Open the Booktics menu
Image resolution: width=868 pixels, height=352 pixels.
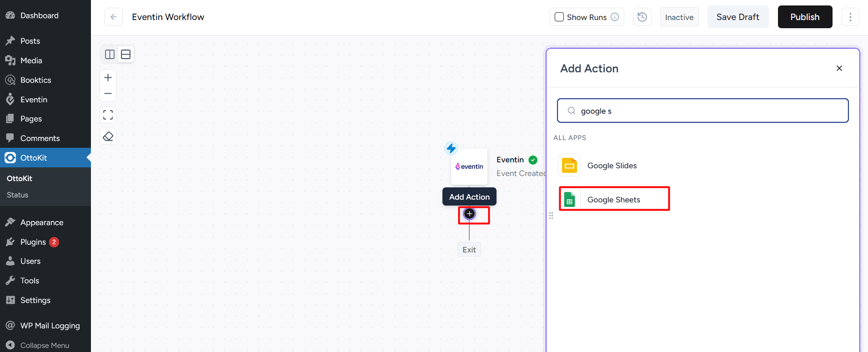coord(45,80)
